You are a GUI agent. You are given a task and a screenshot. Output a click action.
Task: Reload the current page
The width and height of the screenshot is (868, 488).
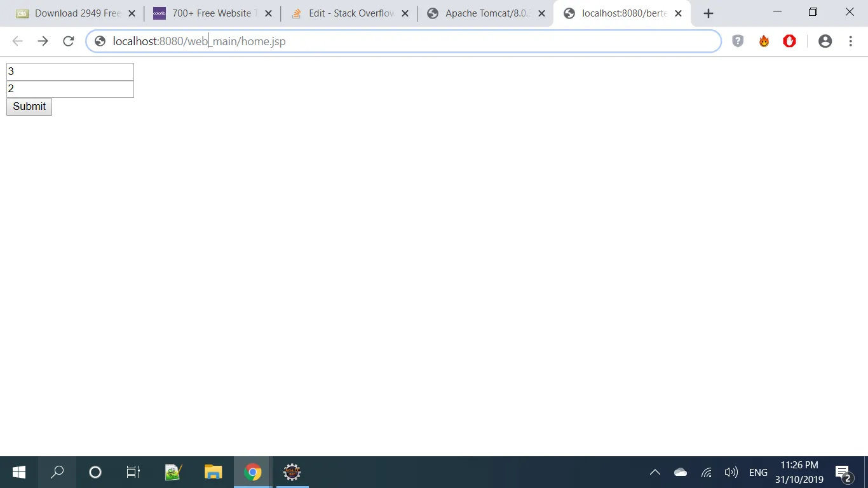tap(69, 41)
